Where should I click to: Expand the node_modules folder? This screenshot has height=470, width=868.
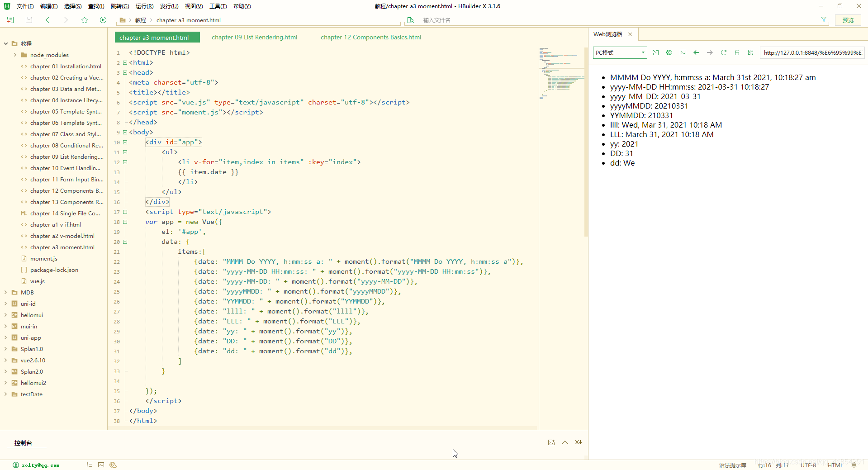pos(15,55)
